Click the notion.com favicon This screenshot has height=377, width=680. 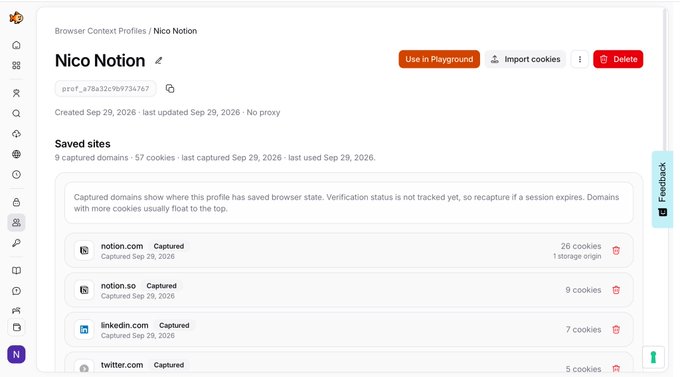[84, 250]
